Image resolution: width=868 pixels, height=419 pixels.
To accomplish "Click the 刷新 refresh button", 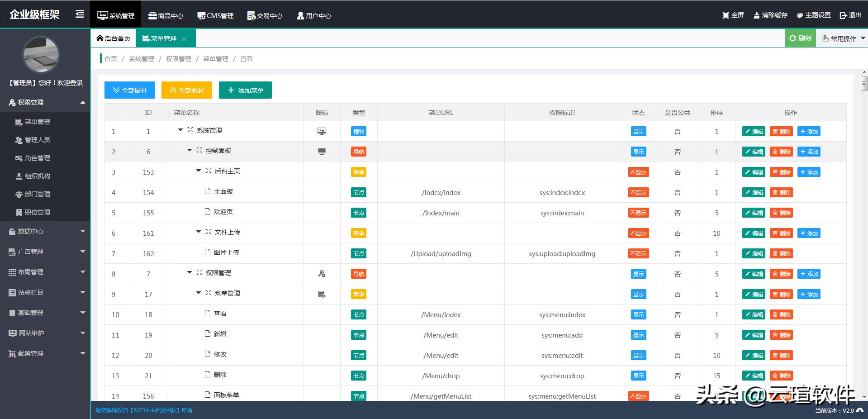I will click(801, 38).
